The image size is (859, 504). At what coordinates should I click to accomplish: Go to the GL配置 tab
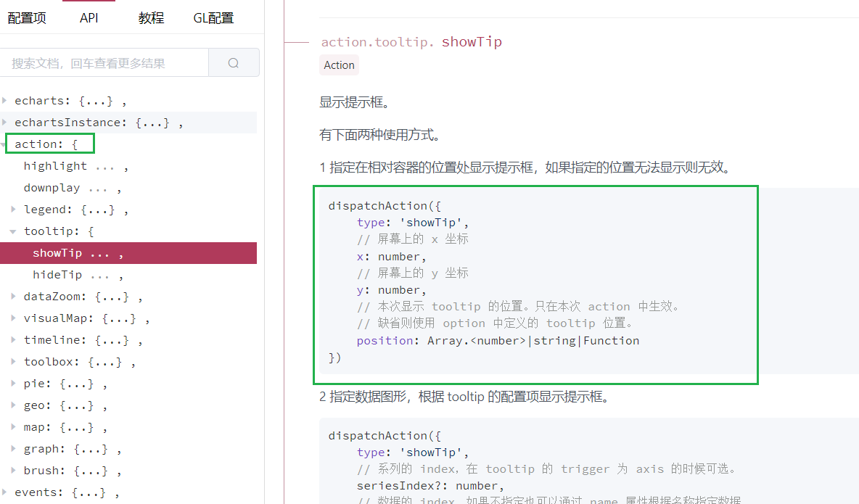(213, 18)
